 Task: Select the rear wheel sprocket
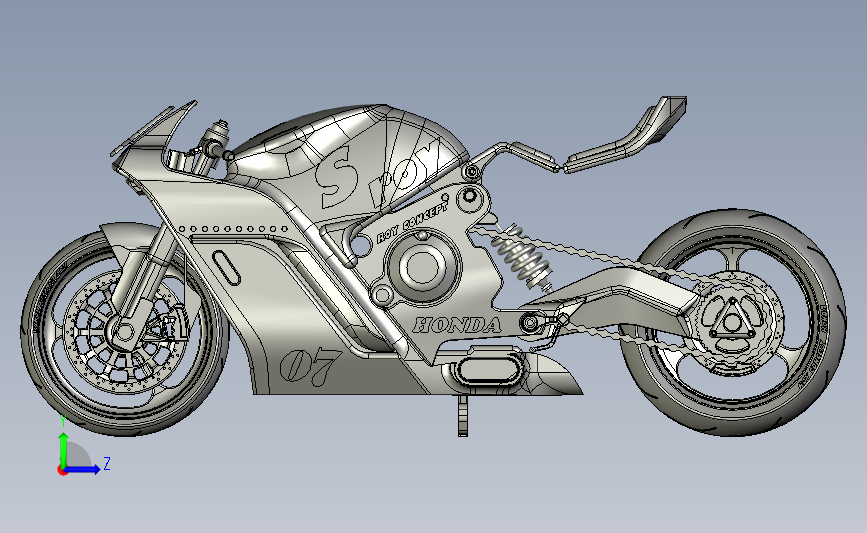pos(731,321)
